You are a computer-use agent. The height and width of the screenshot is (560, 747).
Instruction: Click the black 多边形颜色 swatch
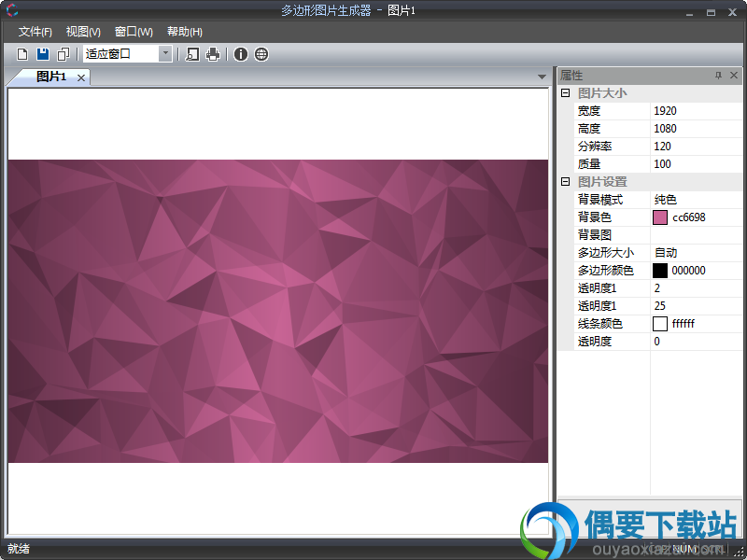(660, 271)
